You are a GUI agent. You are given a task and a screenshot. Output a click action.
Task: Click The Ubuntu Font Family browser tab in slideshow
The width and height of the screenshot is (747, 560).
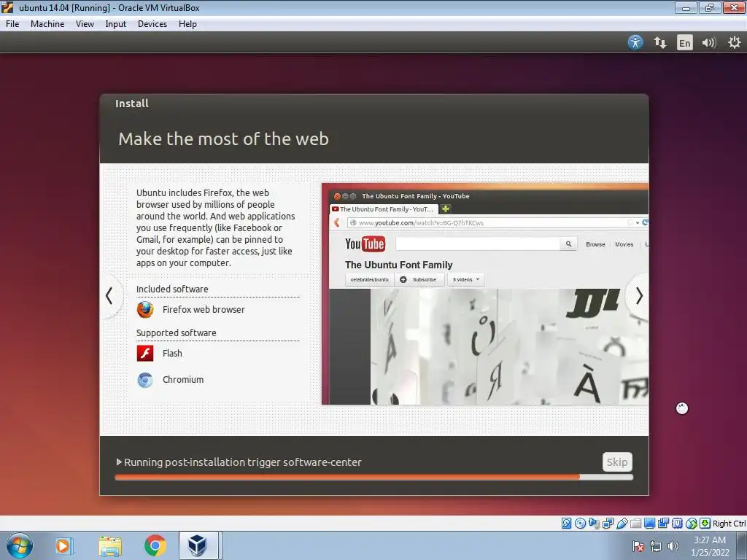point(384,209)
